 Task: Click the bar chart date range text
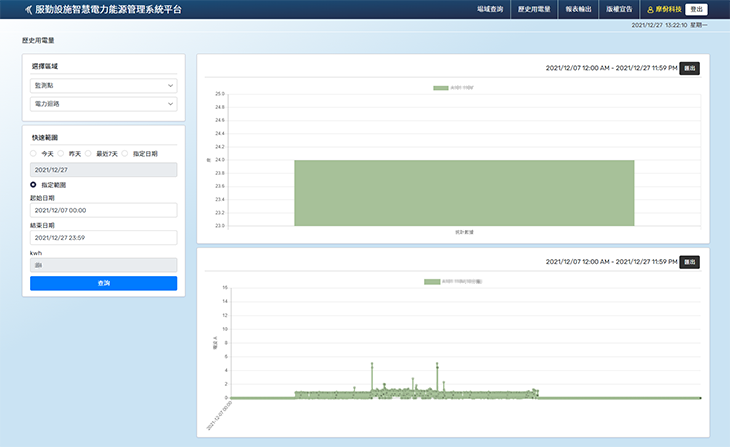[x=611, y=68]
